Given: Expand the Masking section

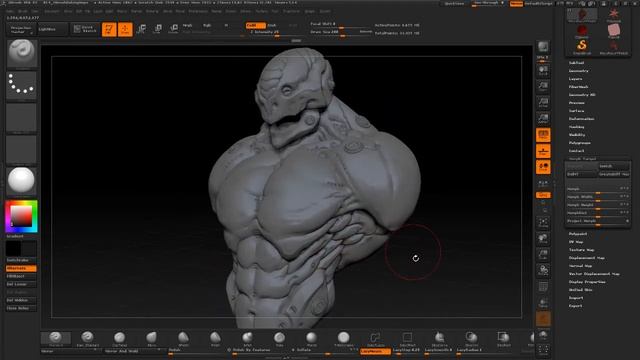Looking at the screenshot, I should click(576, 127).
